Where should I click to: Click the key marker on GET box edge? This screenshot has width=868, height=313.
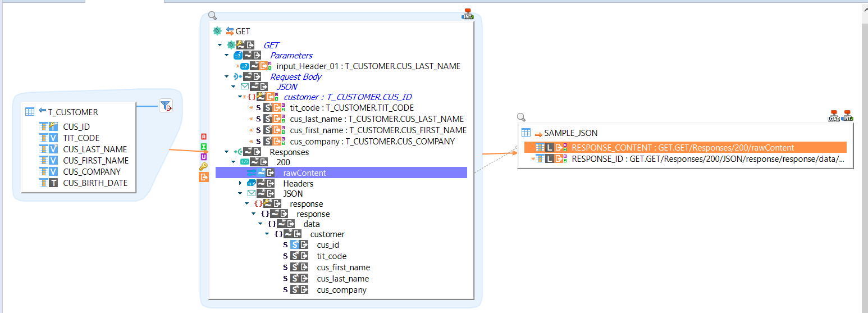(204, 166)
